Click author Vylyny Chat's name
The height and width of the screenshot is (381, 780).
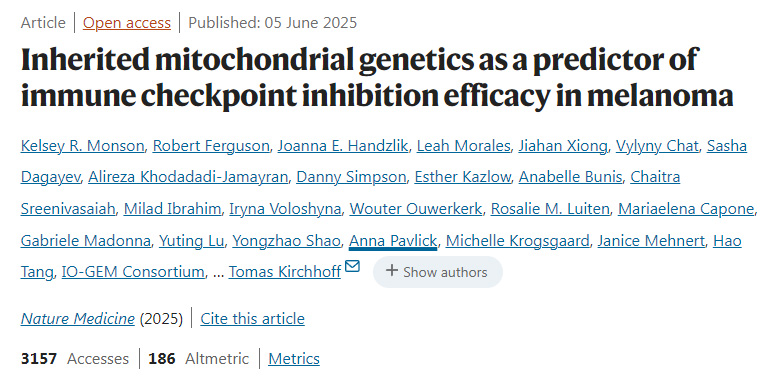[x=657, y=146]
